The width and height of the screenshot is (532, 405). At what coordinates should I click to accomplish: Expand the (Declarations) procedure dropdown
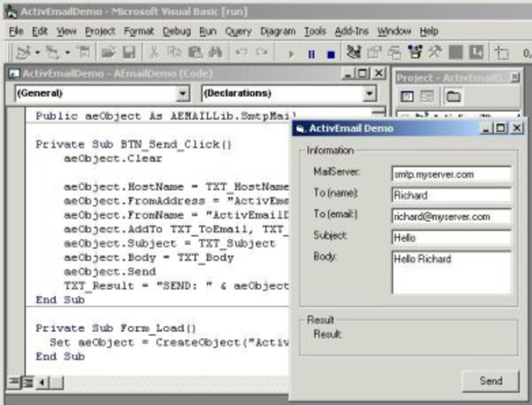[x=370, y=94]
